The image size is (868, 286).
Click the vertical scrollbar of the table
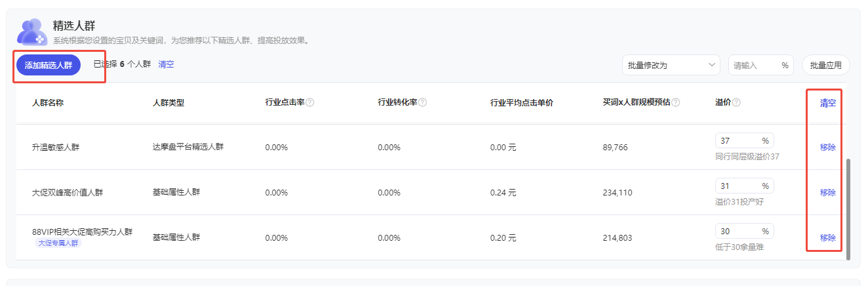click(848, 210)
